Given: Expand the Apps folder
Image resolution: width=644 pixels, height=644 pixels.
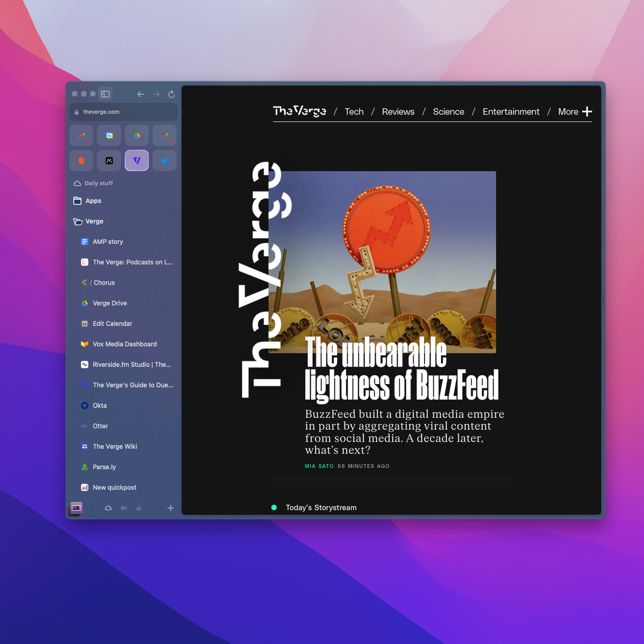Looking at the screenshot, I should 123,201.
